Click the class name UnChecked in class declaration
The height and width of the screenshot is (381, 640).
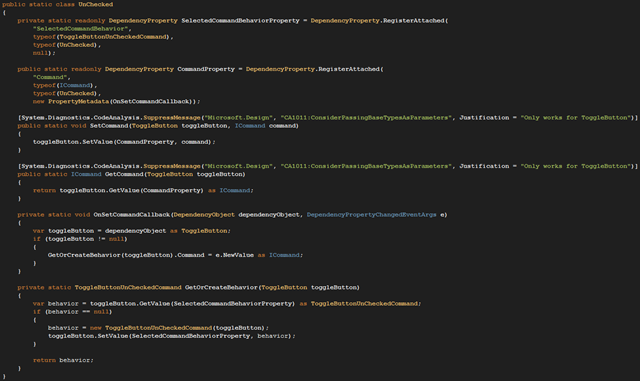(x=96, y=4)
